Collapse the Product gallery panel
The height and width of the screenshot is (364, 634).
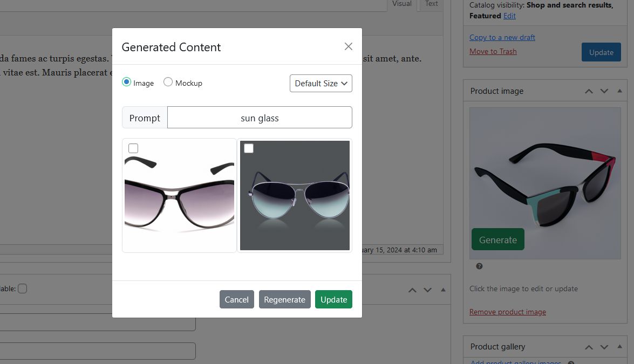[619, 347]
